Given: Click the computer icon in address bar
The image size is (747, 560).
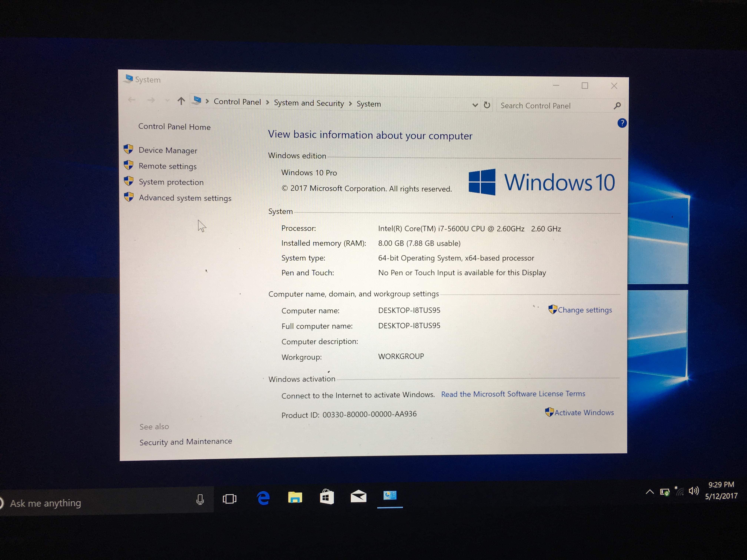Looking at the screenshot, I should tap(197, 101).
